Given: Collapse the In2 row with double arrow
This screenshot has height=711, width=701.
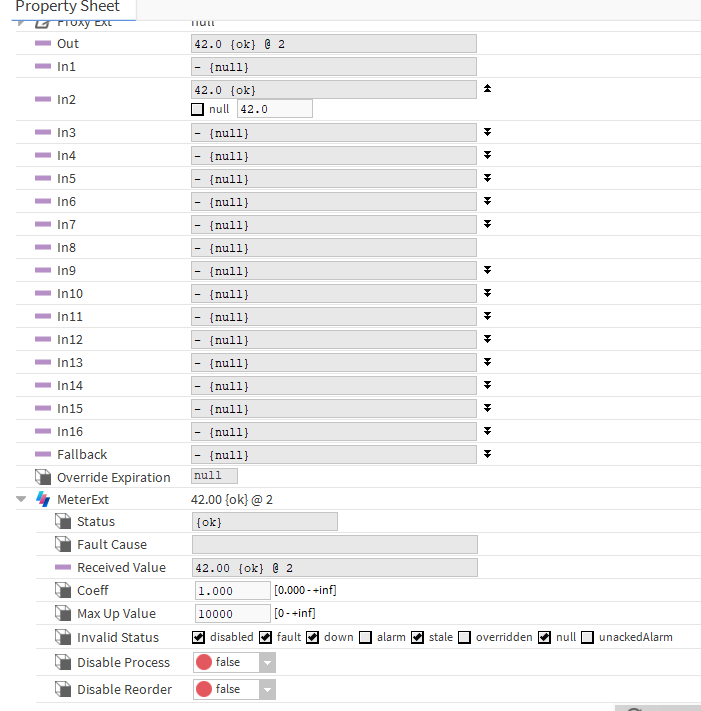Looking at the screenshot, I should click(487, 89).
